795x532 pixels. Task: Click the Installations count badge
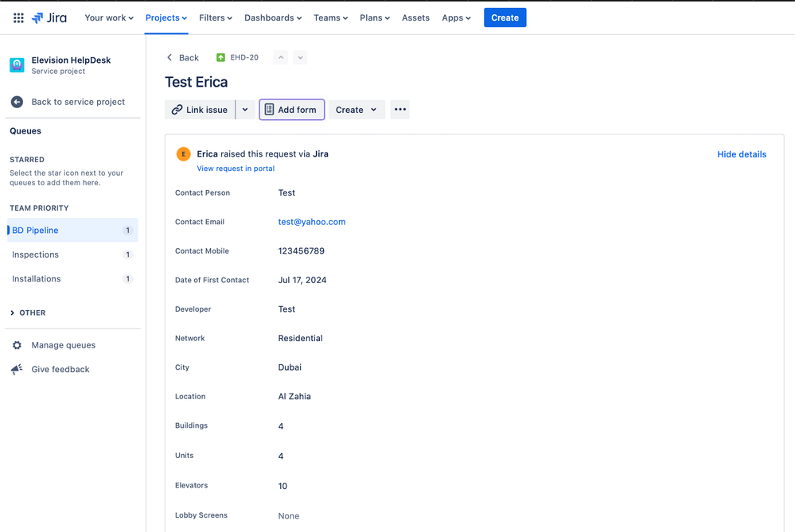click(128, 278)
